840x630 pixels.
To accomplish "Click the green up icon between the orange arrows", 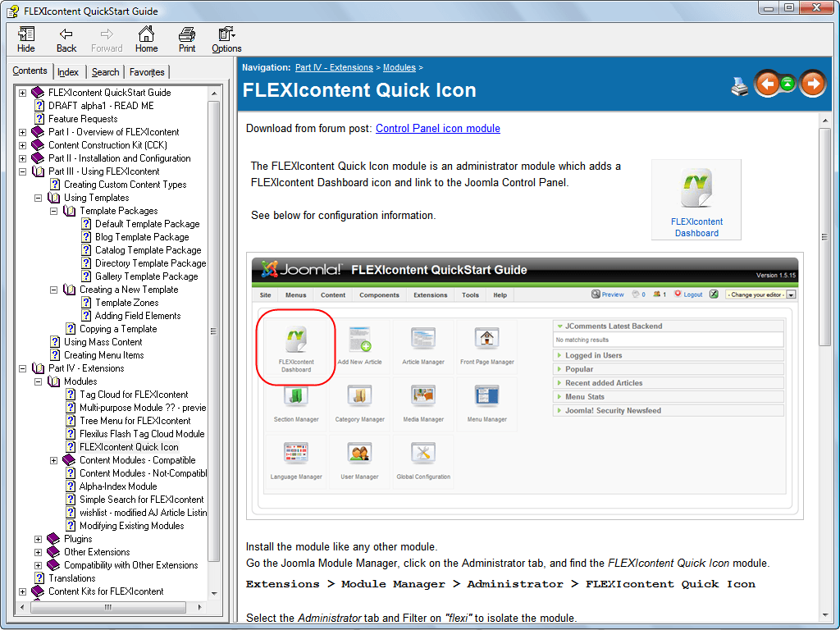I will pos(787,84).
